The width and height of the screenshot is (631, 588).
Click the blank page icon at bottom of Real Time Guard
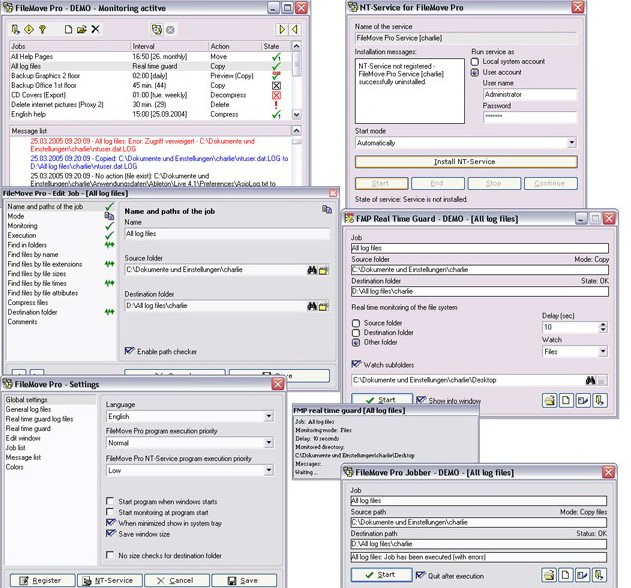pos(566,400)
